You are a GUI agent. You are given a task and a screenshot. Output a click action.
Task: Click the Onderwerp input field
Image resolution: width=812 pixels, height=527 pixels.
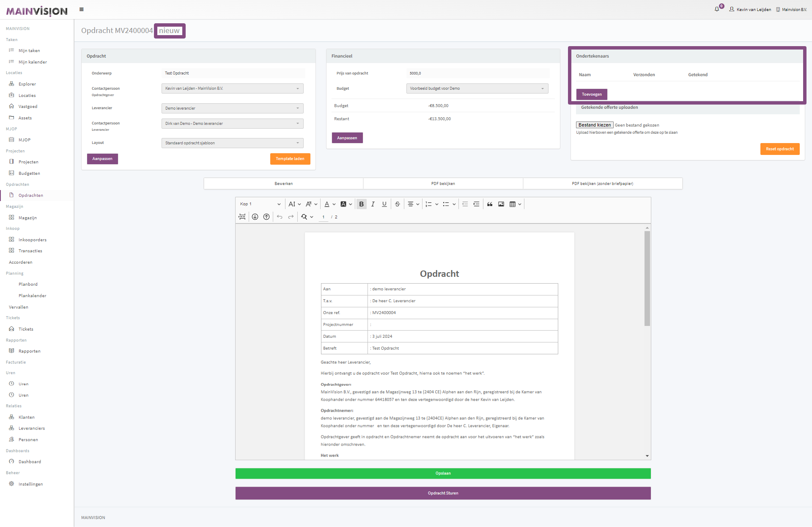coord(233,73)
